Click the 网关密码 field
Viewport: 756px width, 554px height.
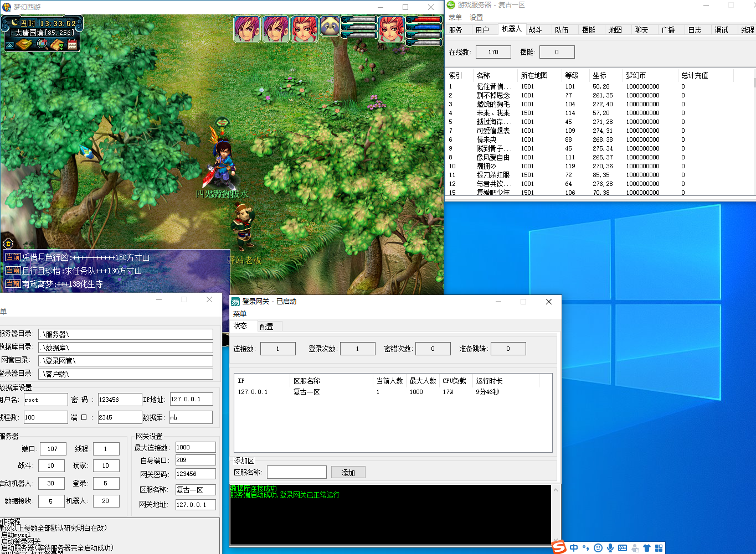point(196,474)
